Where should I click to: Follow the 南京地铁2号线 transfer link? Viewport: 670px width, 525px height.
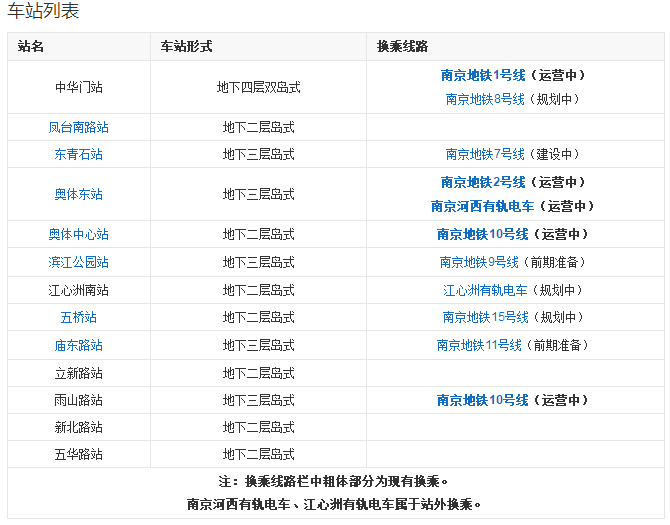[x=483, y=182]
